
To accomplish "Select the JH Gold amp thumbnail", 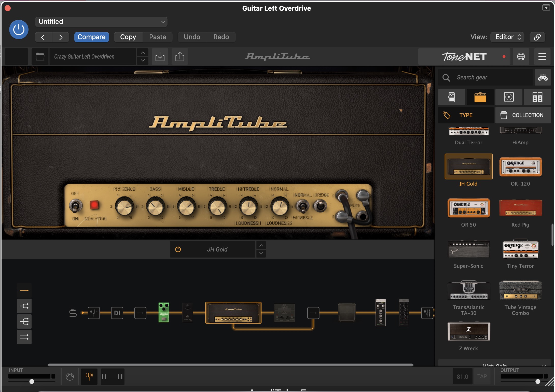I will (x=468, y=167).
